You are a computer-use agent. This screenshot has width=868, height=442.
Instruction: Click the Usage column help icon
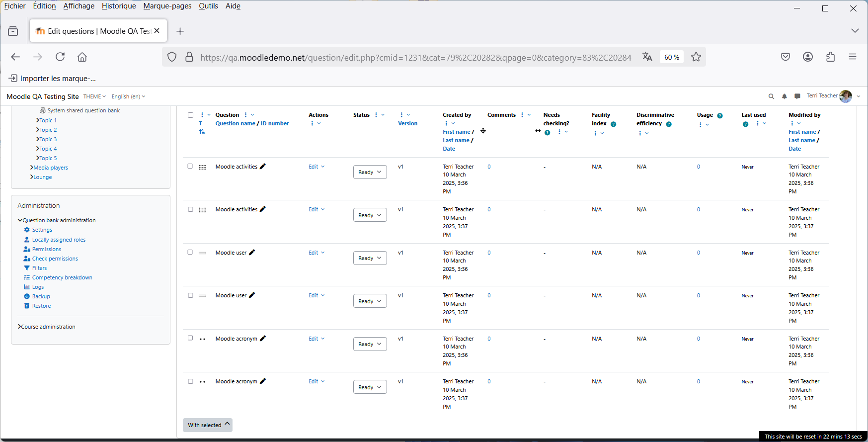click(720, 115)
